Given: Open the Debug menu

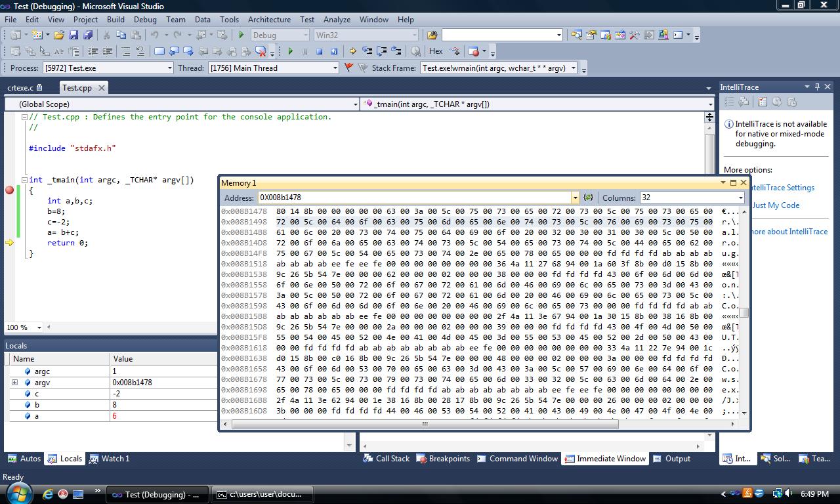Looking at the screenshot, I should click(x=145, y=20).
